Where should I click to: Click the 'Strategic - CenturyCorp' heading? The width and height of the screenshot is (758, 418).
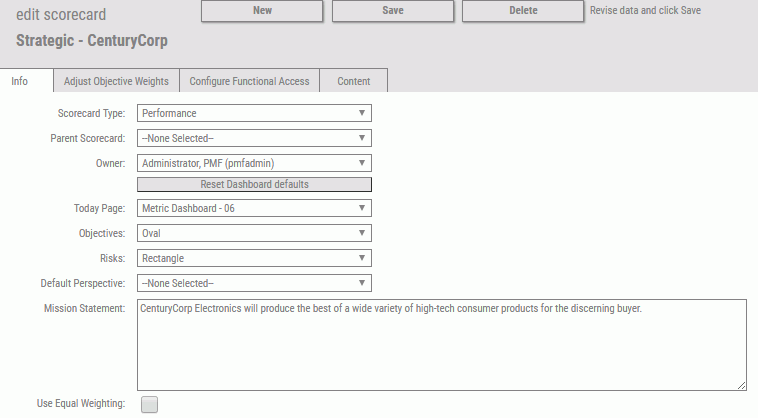pyautogui.click(x=92, y=41)
